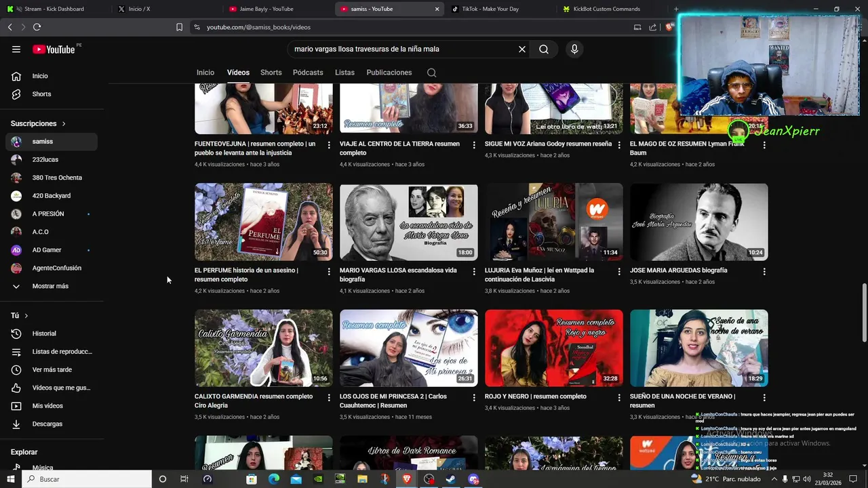Image resolution: width=868 pixels, height=488 pixels.
Task: Switch to Inicio channel tab
Action: [205, 73]
